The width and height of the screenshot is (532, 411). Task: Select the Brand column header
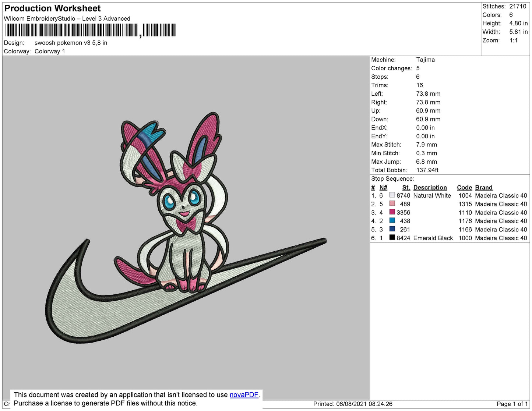click(x=483, y=187)
